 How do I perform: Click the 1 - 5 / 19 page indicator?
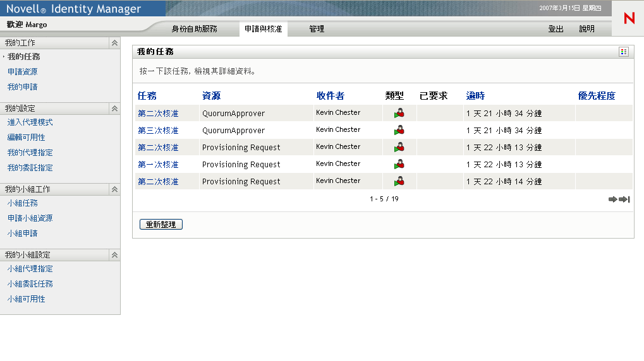click(x=384, y=199)
